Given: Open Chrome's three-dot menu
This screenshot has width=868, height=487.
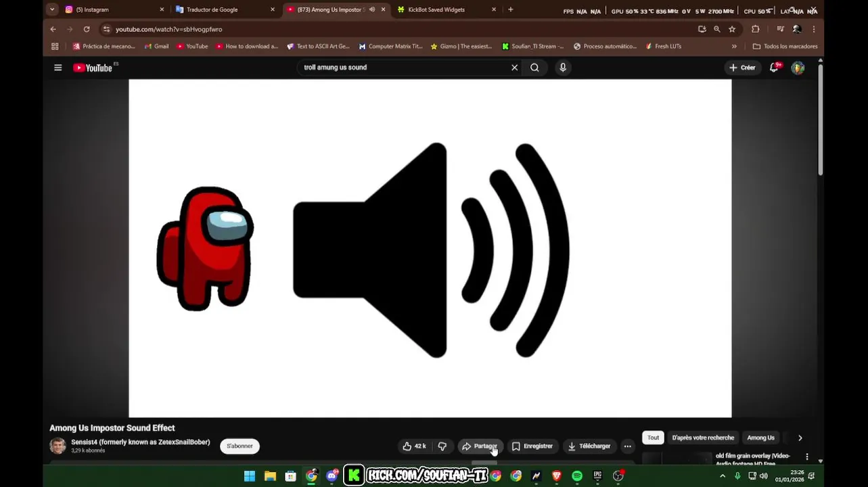Looking at the screenshot, I should (813, 29).
